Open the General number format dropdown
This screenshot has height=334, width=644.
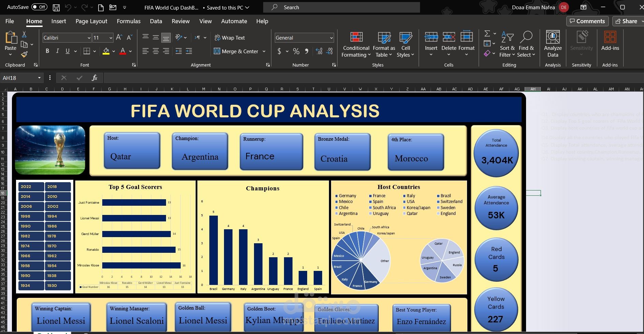click(x=331, y=38)
